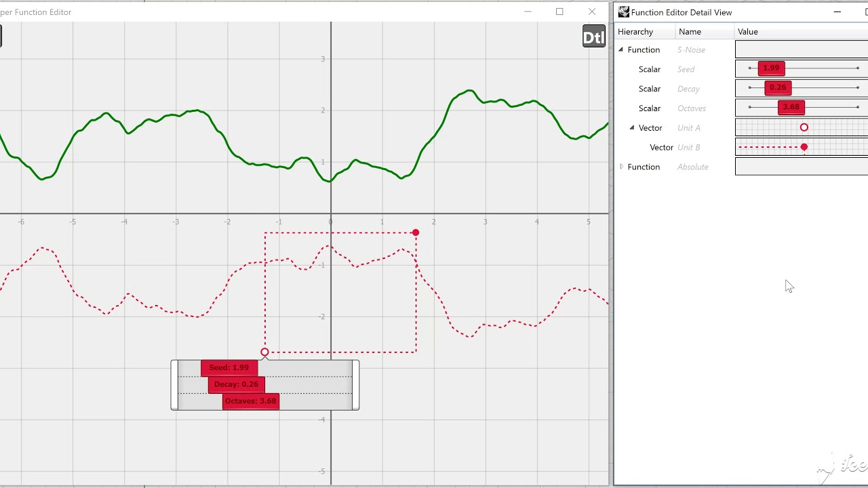
Task: Click the Dtl detail view button
Action: (x=593, y=37)
